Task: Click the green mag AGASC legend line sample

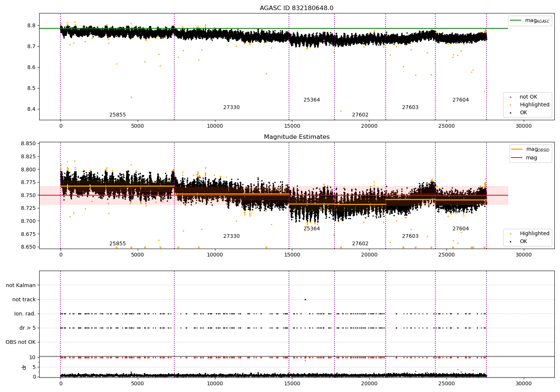Action: tap(516, 21)
